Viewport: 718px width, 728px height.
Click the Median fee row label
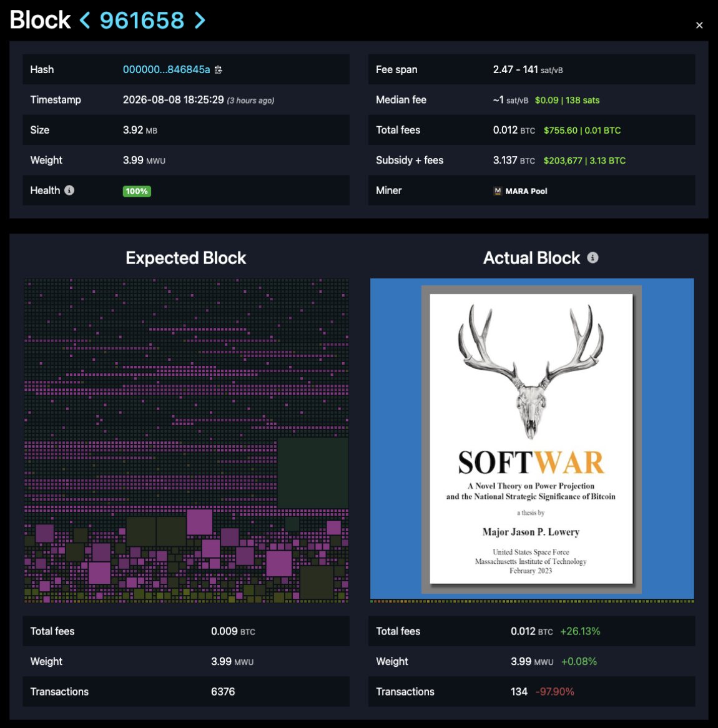click(x=401, y=100)
